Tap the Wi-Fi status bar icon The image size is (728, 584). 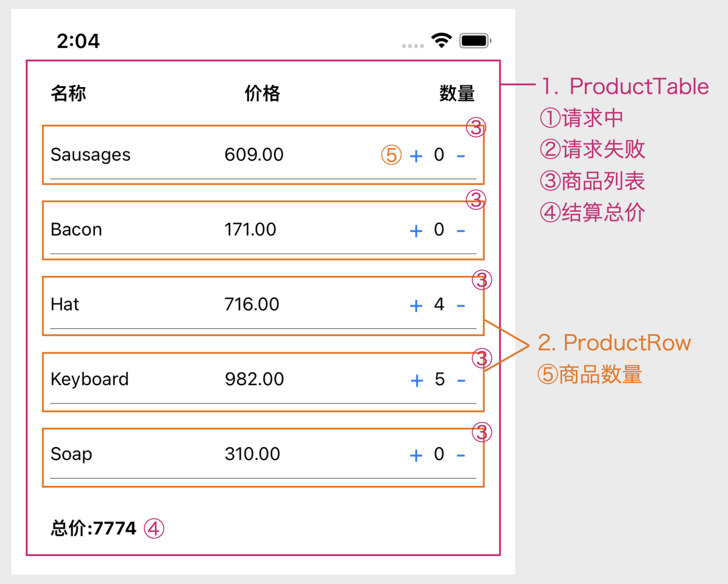coord(441,40)
